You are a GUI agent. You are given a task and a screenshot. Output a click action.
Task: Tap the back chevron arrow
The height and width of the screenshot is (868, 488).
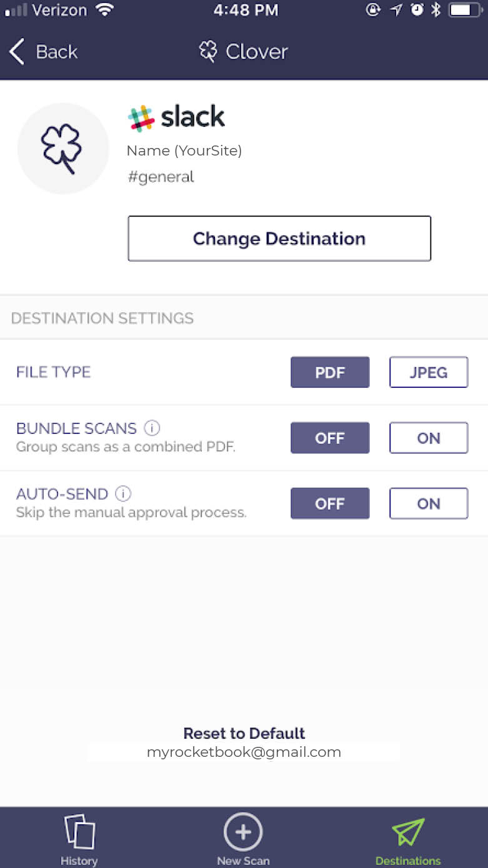(x=17, y=52)
